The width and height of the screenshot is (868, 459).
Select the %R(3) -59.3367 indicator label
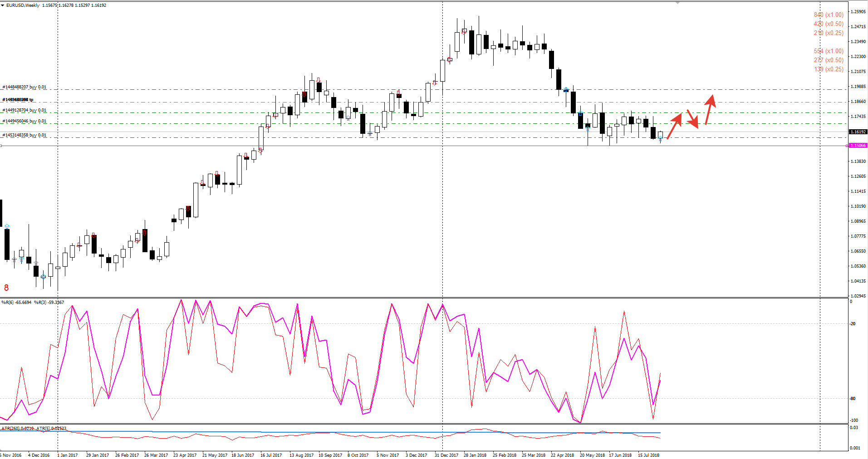49,303
